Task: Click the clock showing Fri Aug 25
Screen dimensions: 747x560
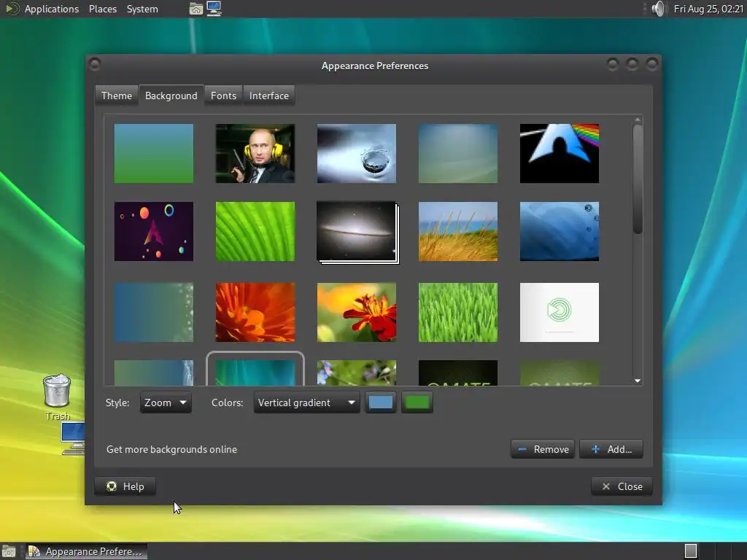Action: pos(708,9)
